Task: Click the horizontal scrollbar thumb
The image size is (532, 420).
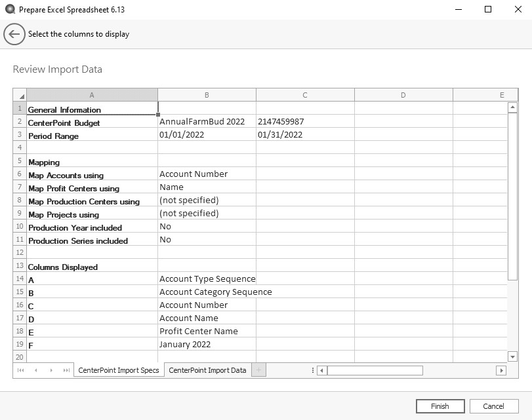Action: 375,370
